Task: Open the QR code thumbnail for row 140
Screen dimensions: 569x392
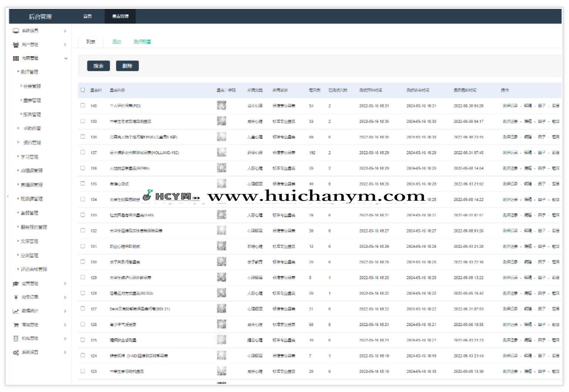Action: point(221,106)
